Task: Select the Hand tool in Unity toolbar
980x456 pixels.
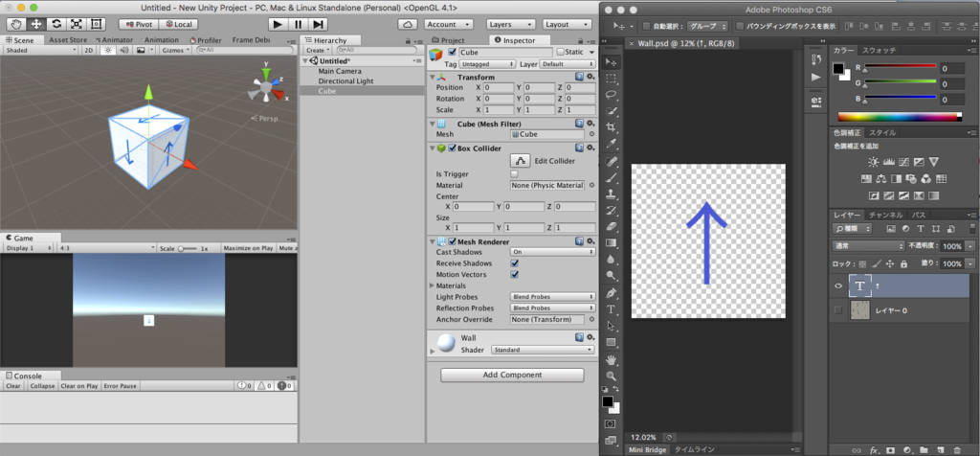Action: (16, 24)
